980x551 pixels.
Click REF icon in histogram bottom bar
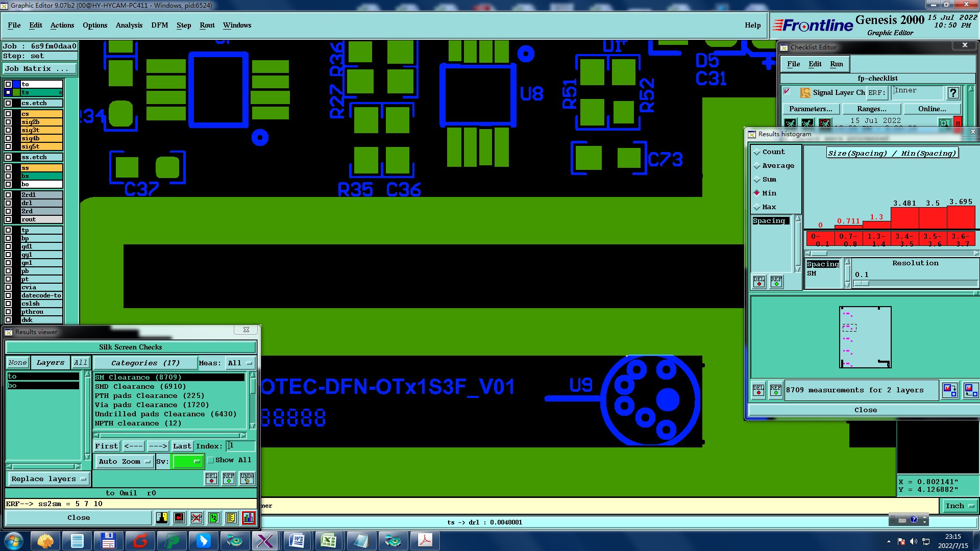(775, 391)
